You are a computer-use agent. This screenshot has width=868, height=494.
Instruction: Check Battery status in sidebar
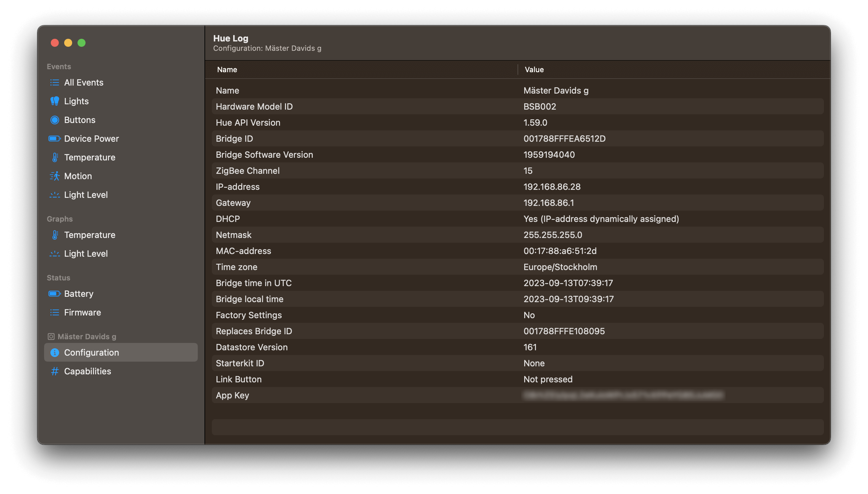pos(79,294)
